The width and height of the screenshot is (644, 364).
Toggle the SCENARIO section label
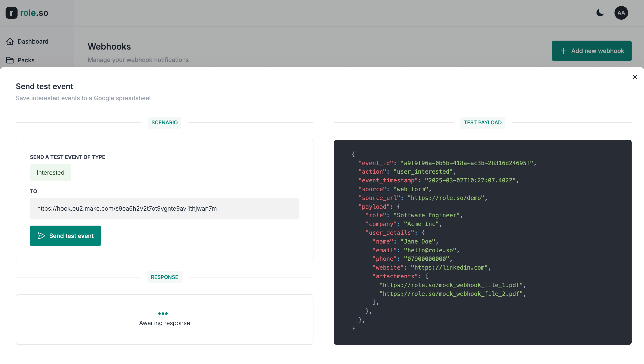164,122
